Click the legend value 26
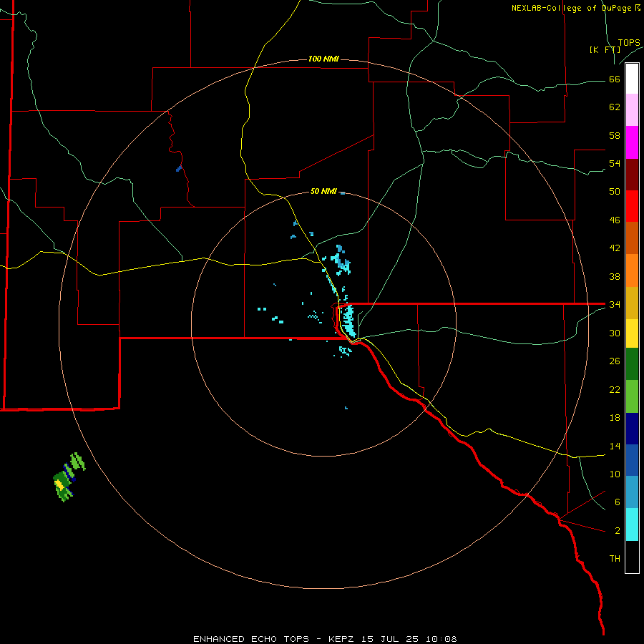644x644 pixels. [x=615, y=361]
